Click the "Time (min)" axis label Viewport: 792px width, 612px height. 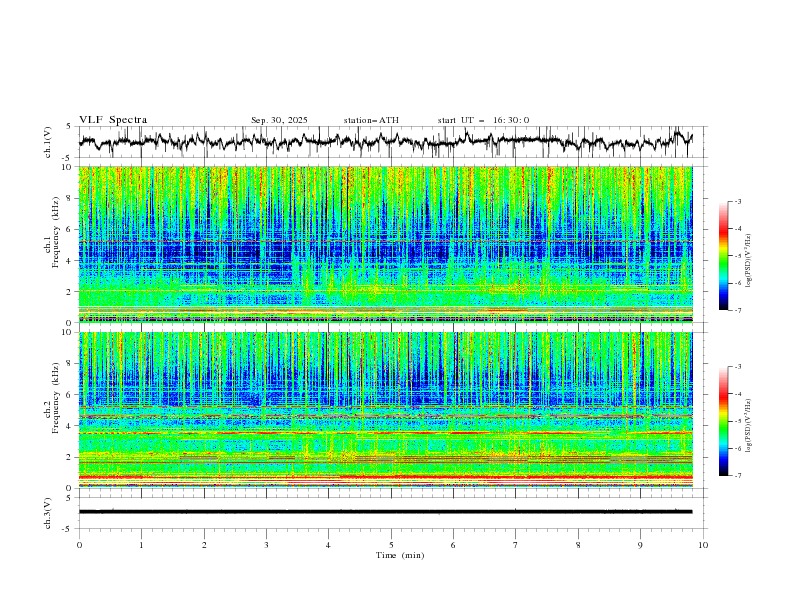(x=400, y=555)
